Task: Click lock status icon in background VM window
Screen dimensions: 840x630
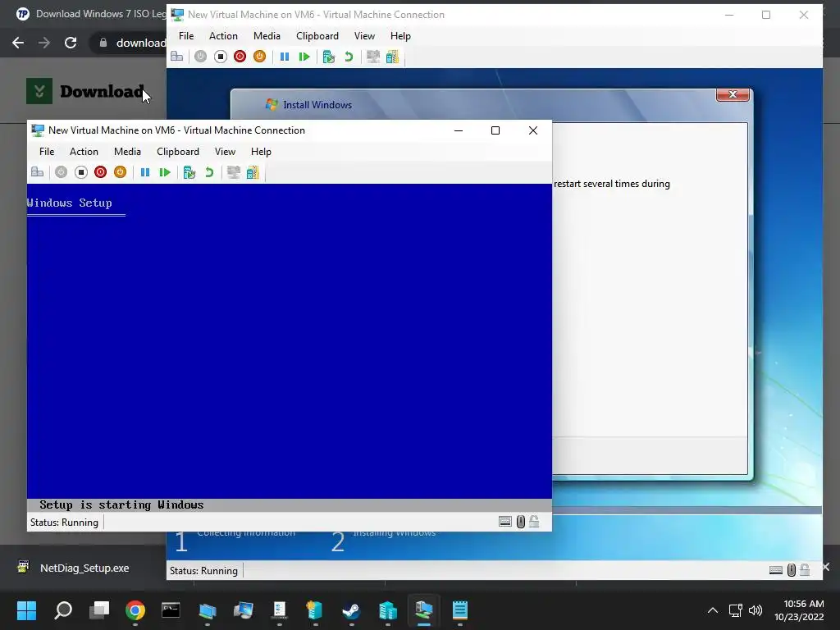Action: pos(805,569)
